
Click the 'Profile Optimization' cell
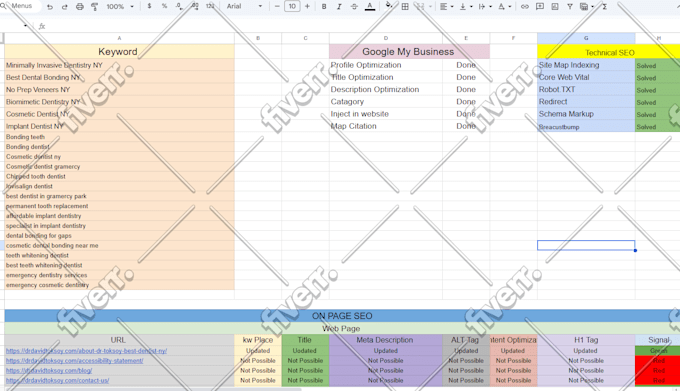point(386,65)
